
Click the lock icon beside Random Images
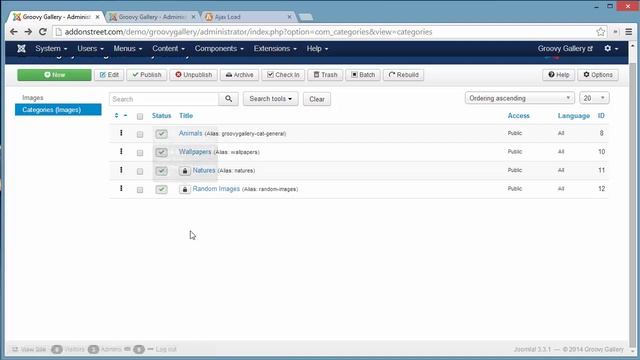tap(184, 189)
